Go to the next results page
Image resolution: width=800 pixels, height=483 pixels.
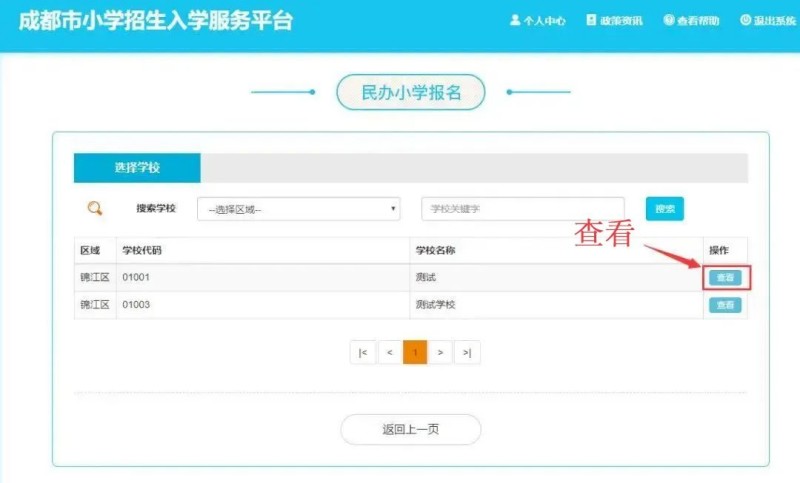440,352
